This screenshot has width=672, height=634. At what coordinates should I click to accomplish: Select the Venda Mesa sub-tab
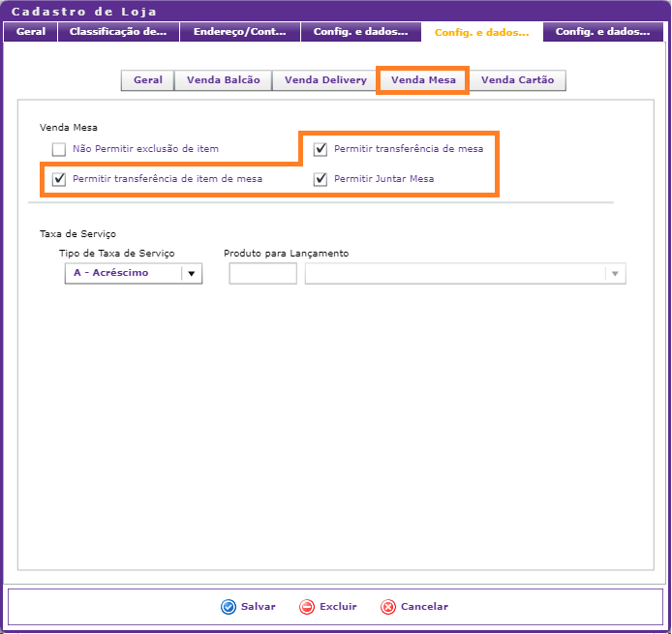tap(423, 80)
